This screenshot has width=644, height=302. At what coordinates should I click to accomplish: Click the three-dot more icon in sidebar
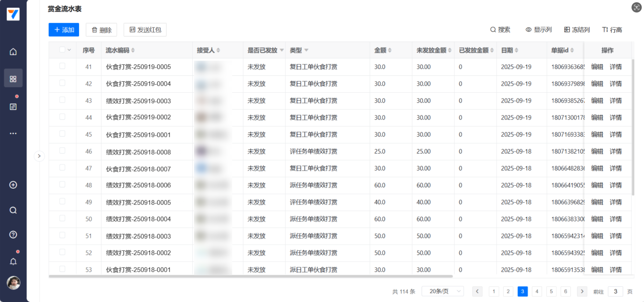(13, 134)
